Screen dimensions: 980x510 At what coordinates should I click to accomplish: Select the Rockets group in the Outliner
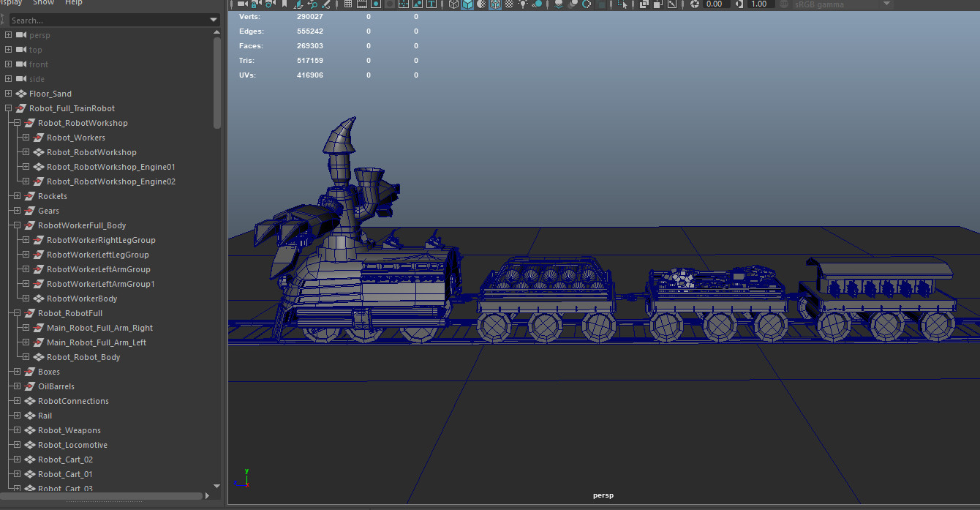[x=53, y=195]
